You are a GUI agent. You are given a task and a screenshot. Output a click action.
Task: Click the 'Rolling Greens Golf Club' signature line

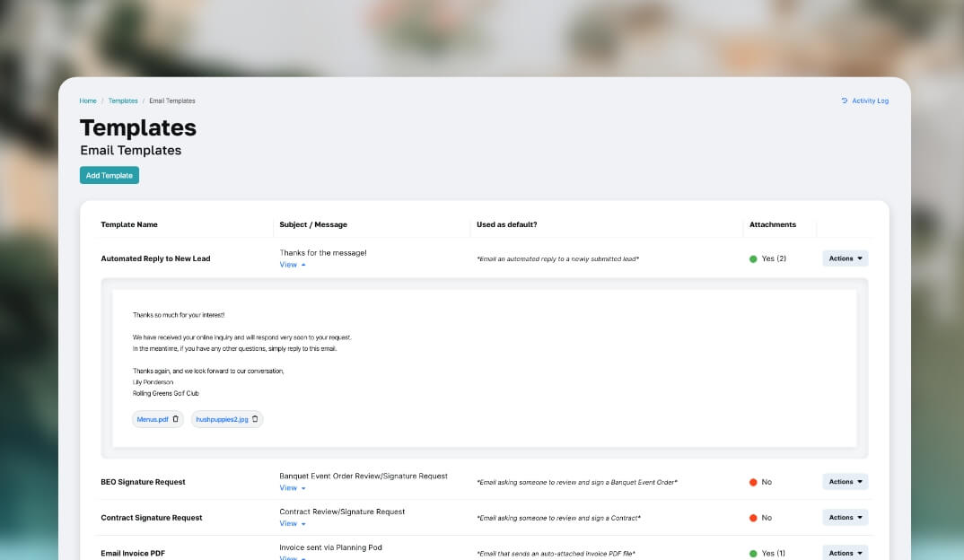click(165, 393)
